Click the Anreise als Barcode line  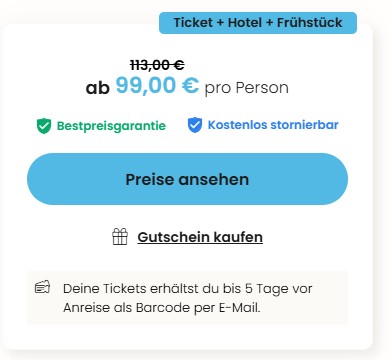coord(162,308)
